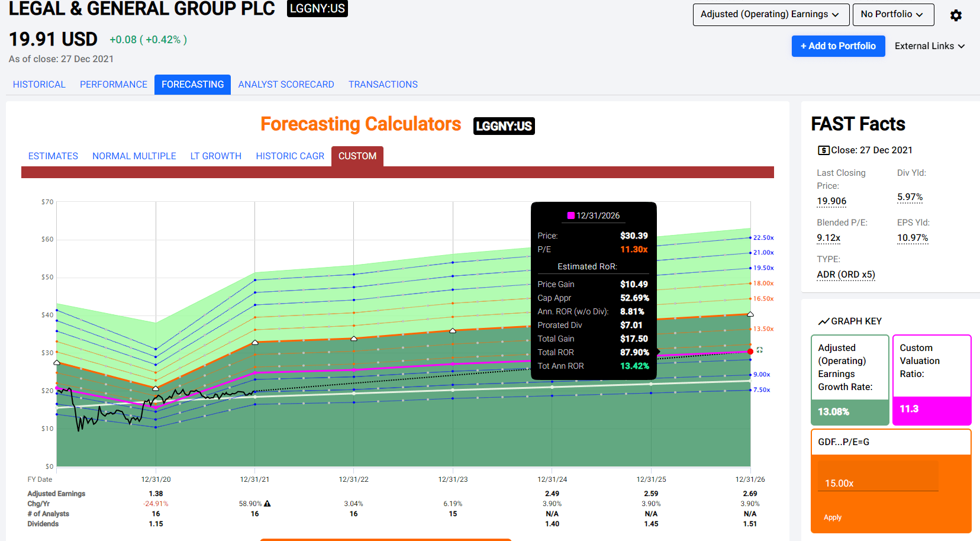Click the LGGNY:US badge beside Forecasting Calculators
This screenshot has width=980, height=541.
pyautogui.click(x=504, y=126)
